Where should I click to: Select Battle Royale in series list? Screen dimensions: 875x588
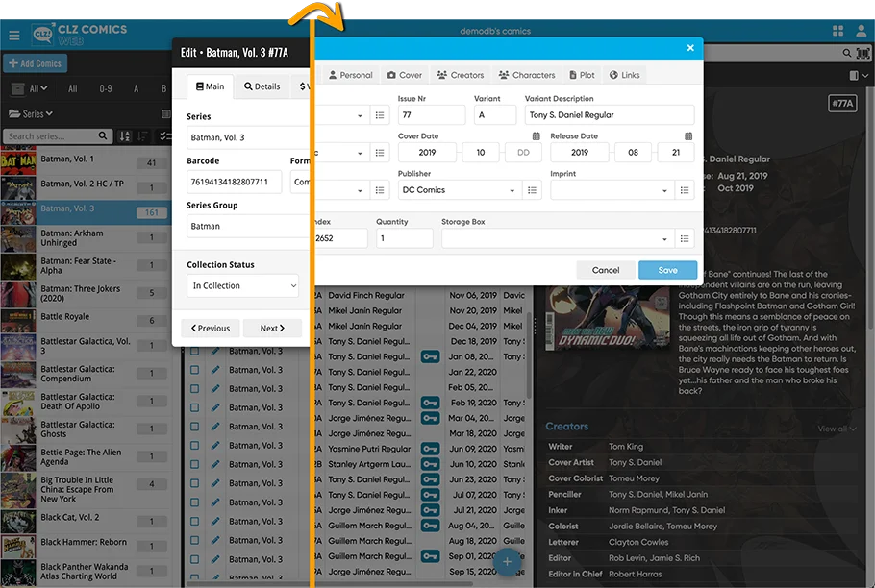[x=86, y=321]
